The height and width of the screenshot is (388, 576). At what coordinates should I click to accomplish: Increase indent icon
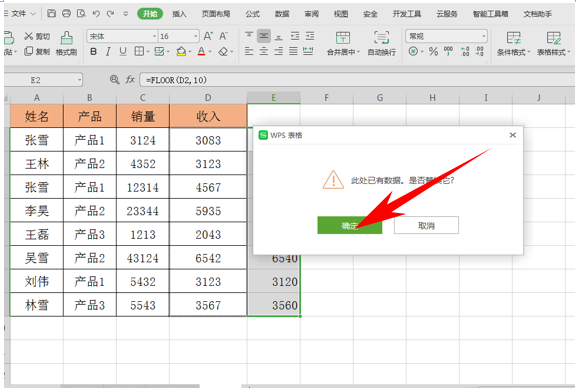[310, 36]
